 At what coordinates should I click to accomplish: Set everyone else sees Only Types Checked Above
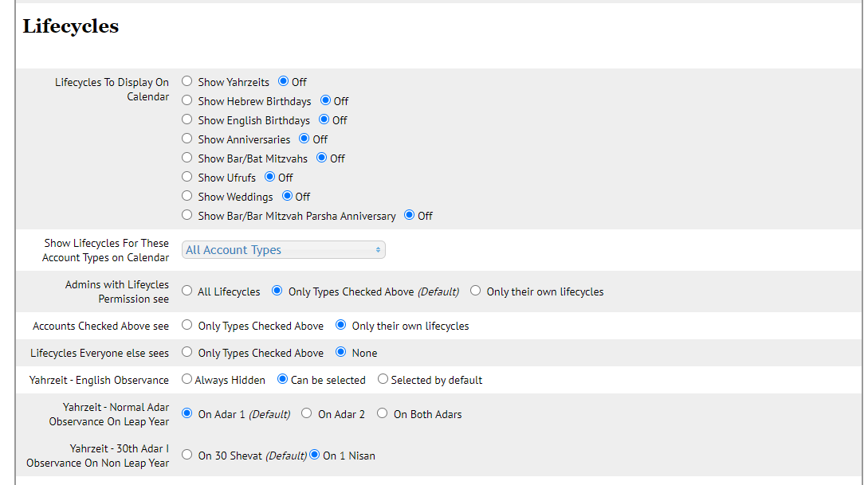point(187,352)
